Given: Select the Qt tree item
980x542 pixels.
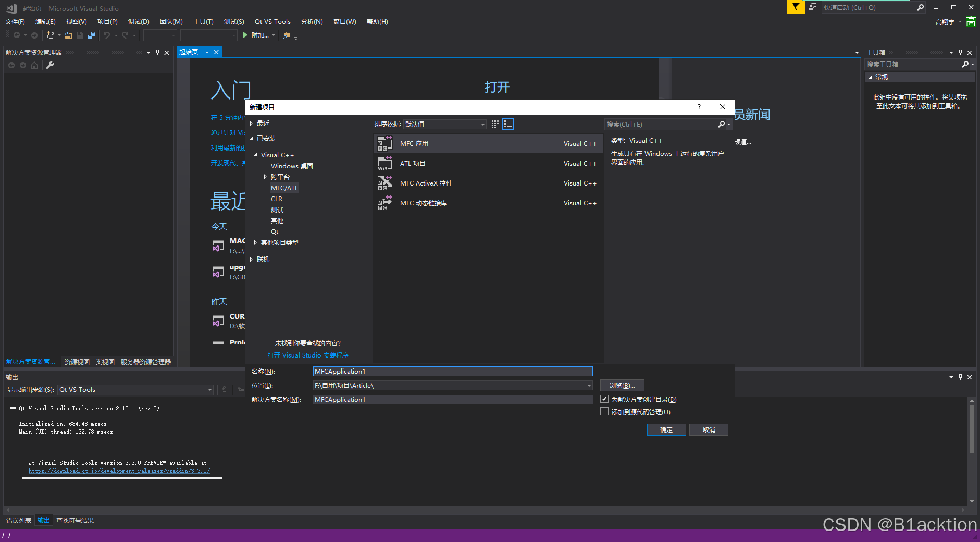Looking at the screenshot, I should pyautogui.click(x=275, y=231).
